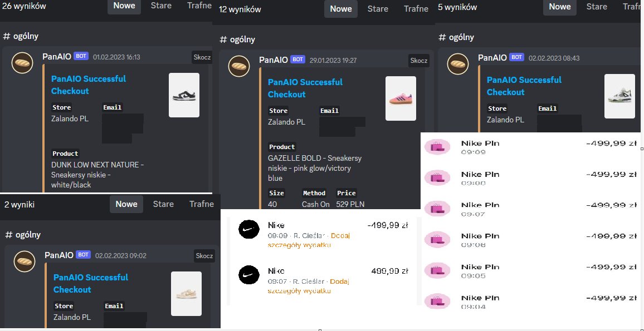Click Skocz on 02.02.2023 09:02 message
The width and height of the screenshot is (644, 331).
point(204,256)
